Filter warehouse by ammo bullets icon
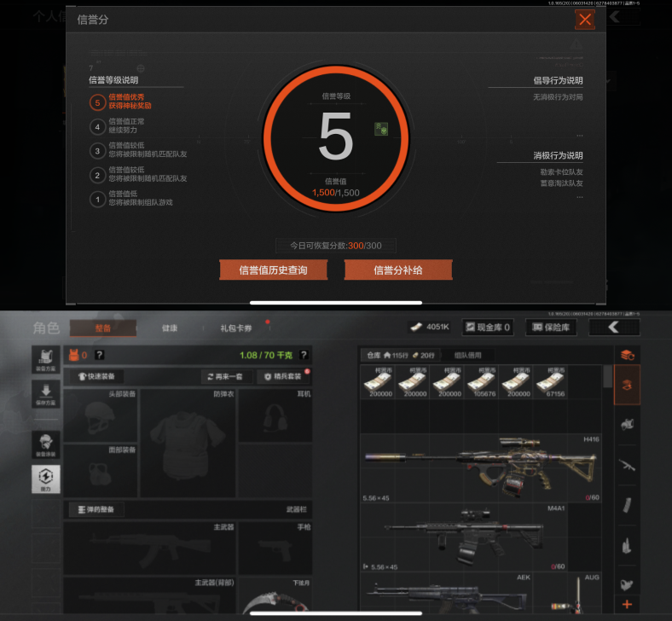 (x=627, y=545)
